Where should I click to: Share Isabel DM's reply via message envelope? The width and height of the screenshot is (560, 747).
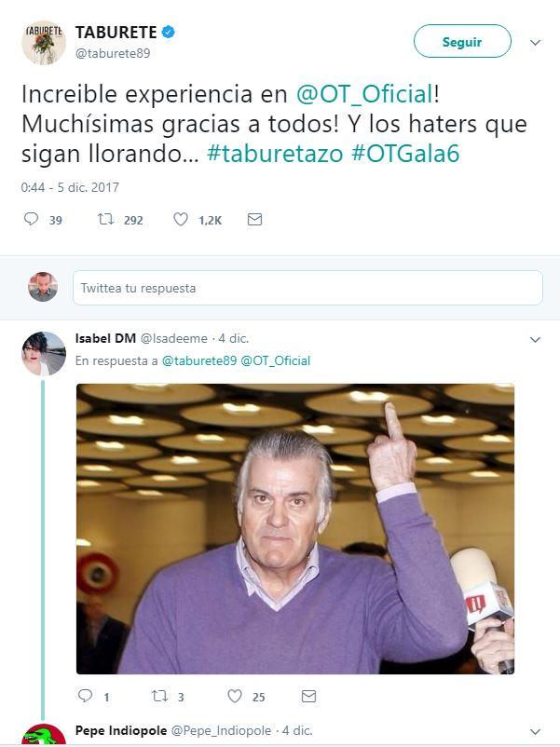point(308,696)
